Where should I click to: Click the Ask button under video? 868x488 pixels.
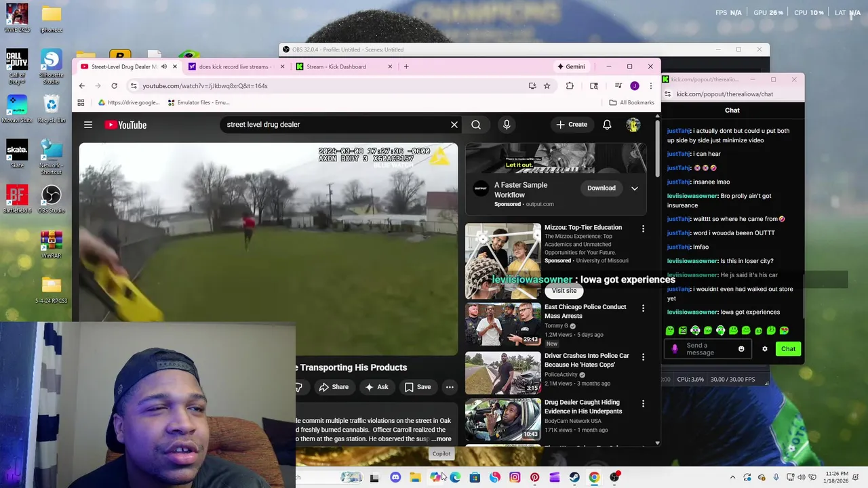(x=376, y=387)
